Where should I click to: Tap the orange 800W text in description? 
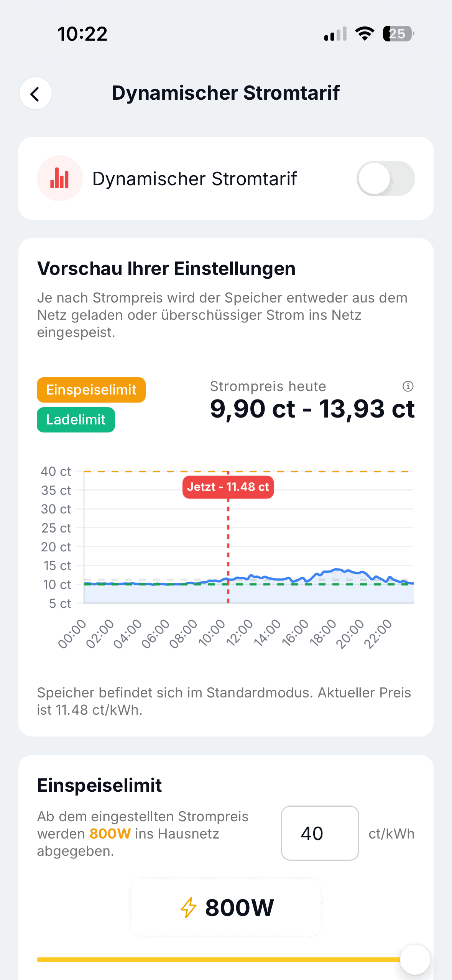(110, 834)
